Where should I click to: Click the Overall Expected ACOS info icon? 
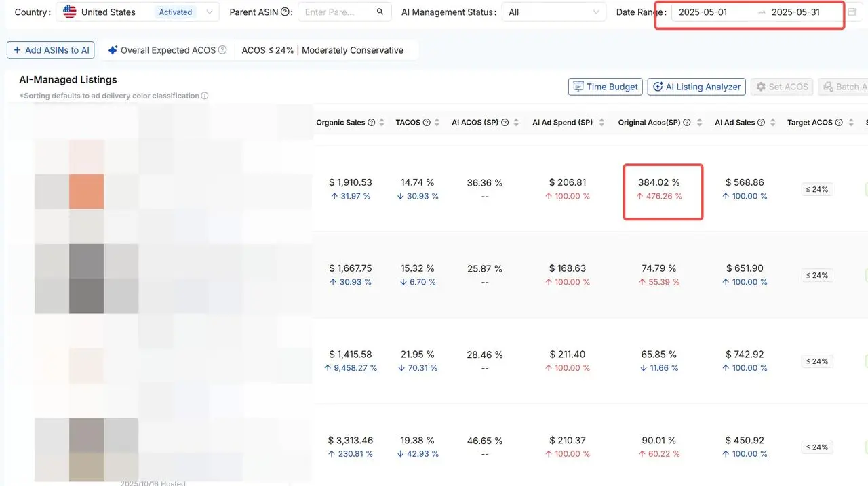point(222,50)
